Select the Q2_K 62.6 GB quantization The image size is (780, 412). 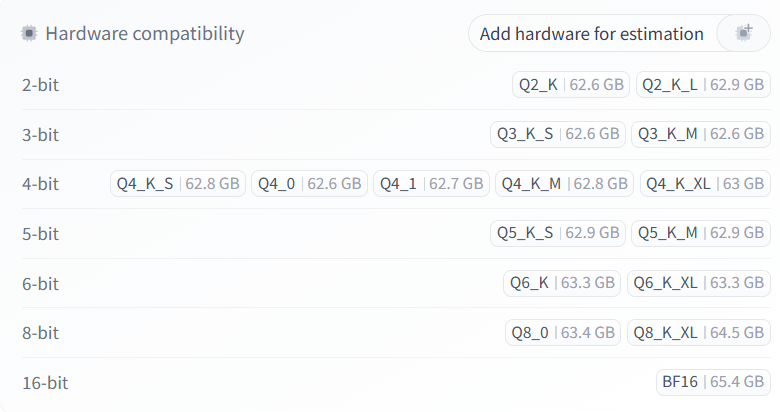coord(571,85)
